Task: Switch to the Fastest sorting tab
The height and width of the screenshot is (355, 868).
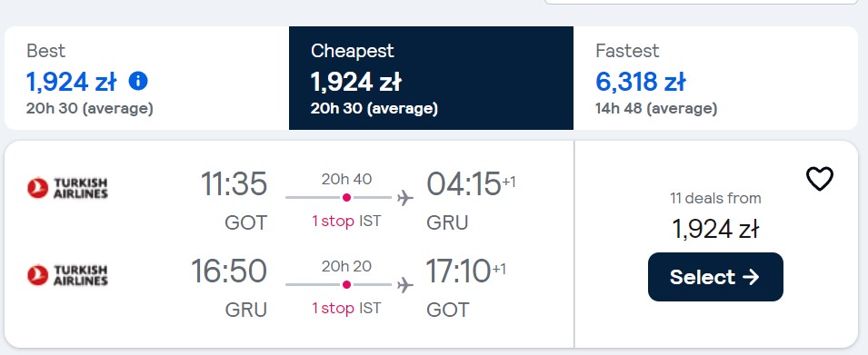Action: click(x=715, y=78)
